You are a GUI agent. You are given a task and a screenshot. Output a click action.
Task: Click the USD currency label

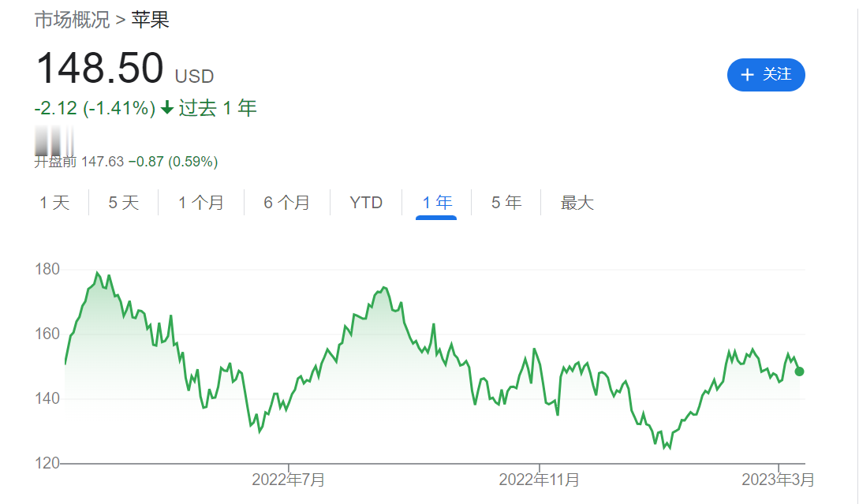click(195, 77)
